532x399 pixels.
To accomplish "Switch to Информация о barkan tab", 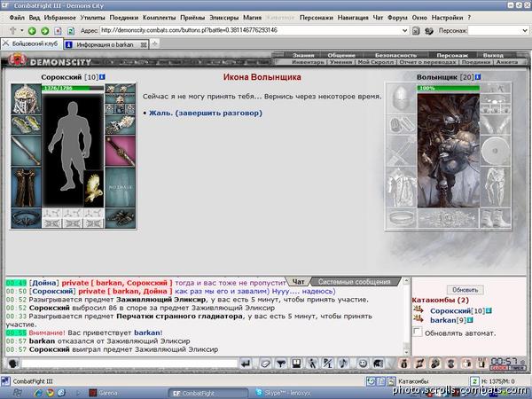I will [x=105, y=44].
